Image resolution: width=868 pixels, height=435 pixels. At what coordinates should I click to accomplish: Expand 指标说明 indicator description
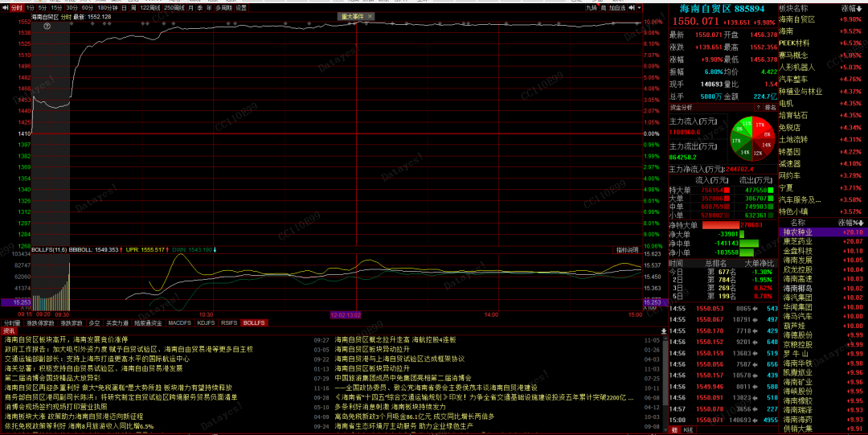tap(627, 250)
